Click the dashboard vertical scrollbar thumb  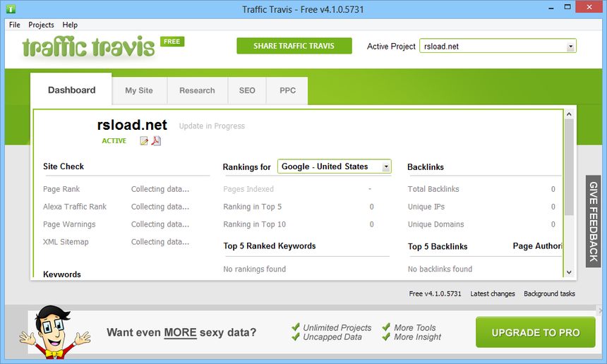(x=569, y=167)
